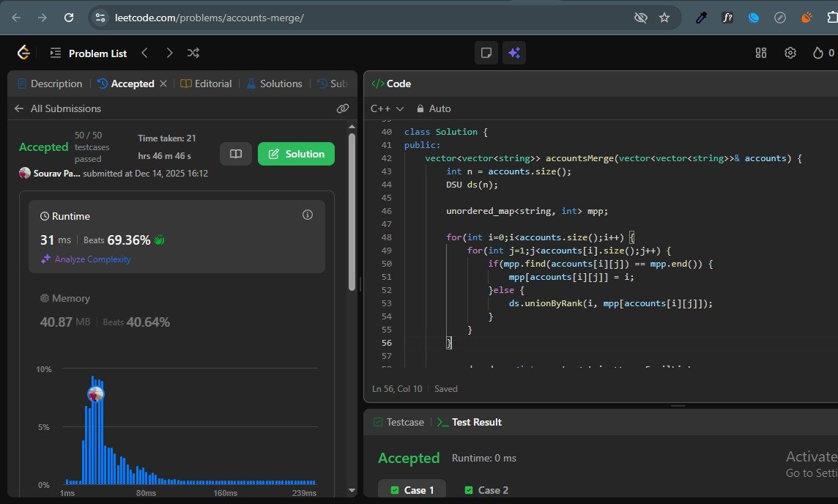Screen dimensions: 838x504
Task: Open site information icon in address bar
Action: tap(100, 18)
